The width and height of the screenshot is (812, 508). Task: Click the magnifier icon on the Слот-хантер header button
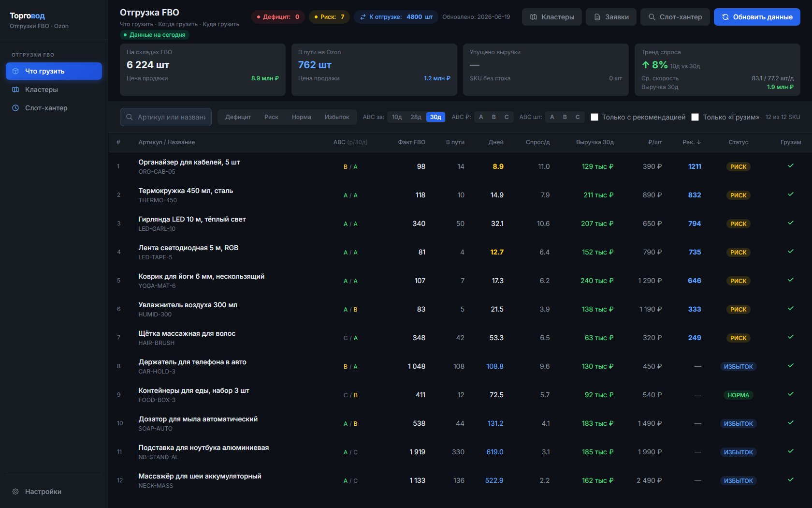tap(652, 17)
